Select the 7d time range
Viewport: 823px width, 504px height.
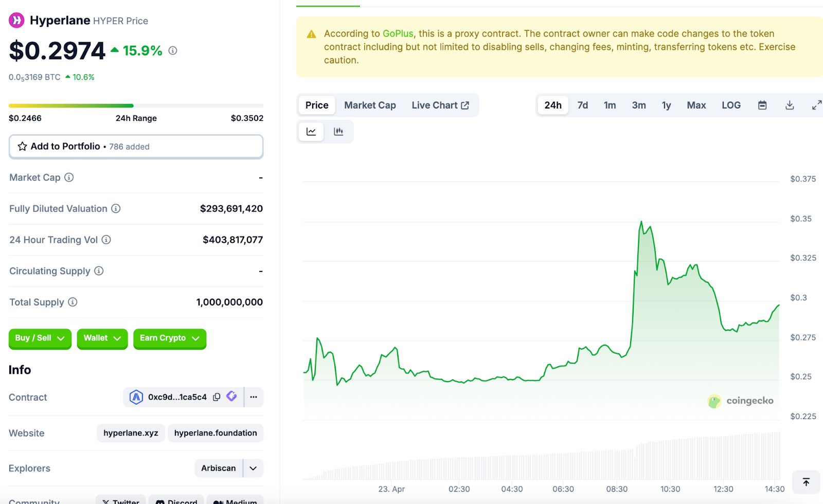(582, 105)
